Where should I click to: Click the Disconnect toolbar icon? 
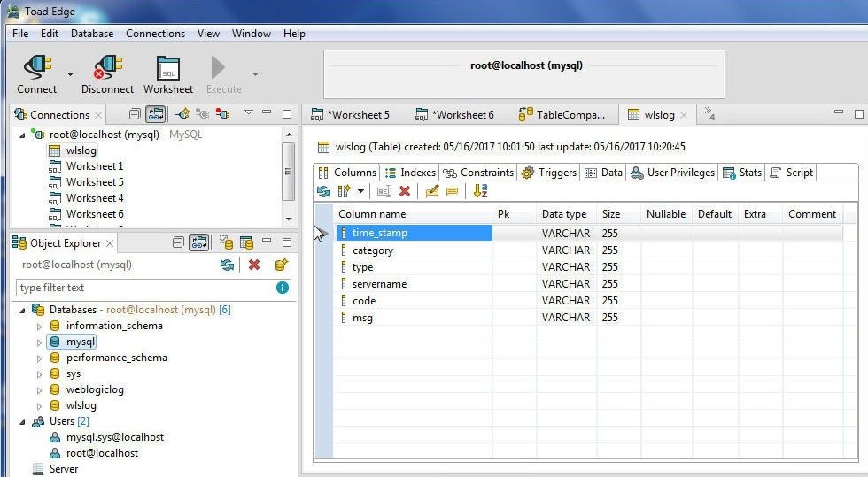pos(108,67)
